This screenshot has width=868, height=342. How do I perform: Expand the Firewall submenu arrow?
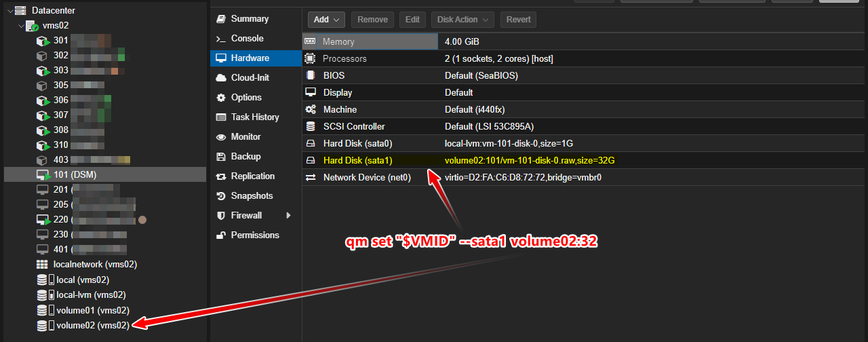tap(288, 216)
